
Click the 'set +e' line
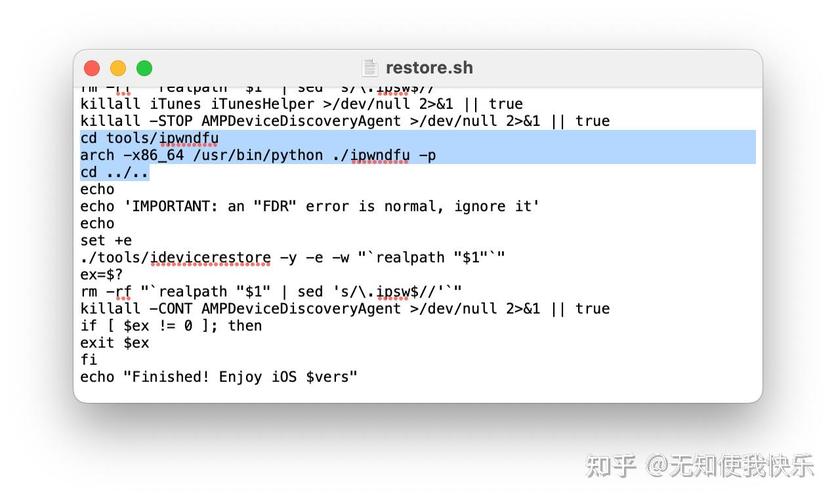point(106,240)
